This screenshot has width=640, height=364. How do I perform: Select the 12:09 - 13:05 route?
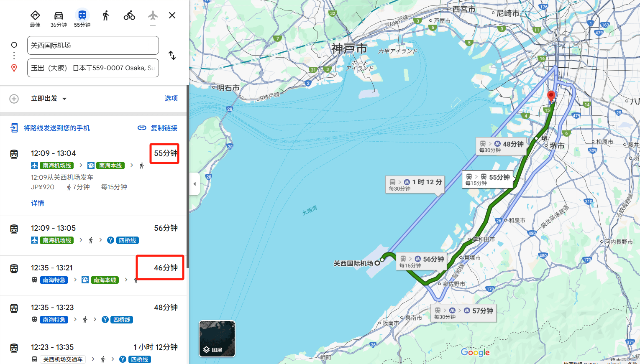pos(94,236)
